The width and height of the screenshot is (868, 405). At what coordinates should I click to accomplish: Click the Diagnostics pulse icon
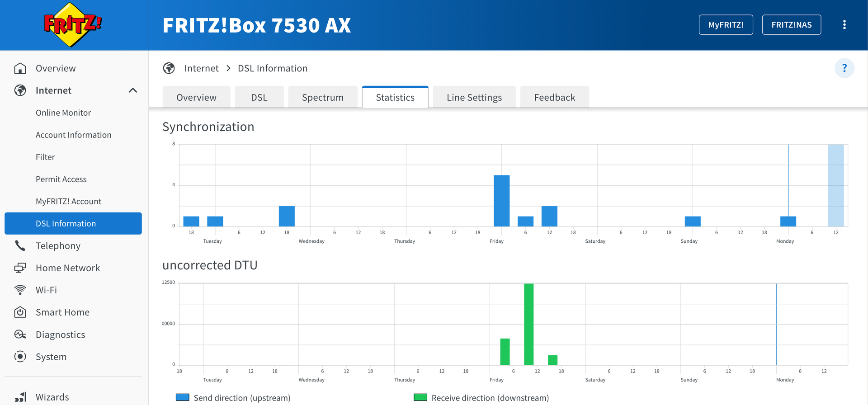pyautogui.click(x=20, y=334)
